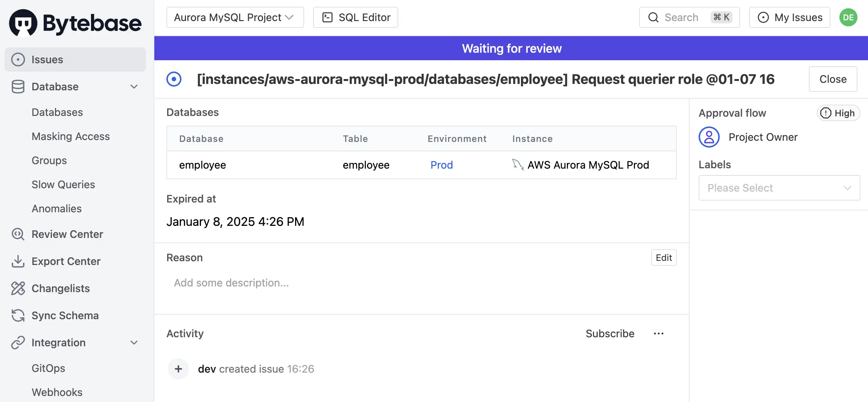
Task: Collapse the Integration sidebar section
Action: click(x=134, y=343)
